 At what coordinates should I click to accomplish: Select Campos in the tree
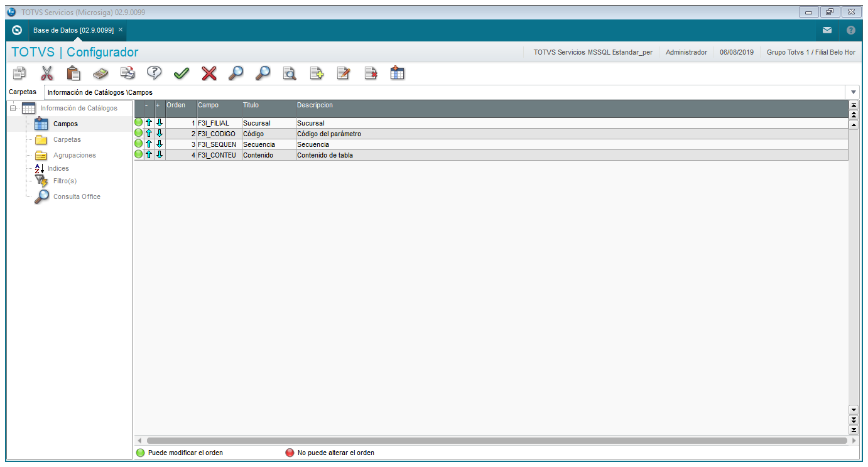65,124
